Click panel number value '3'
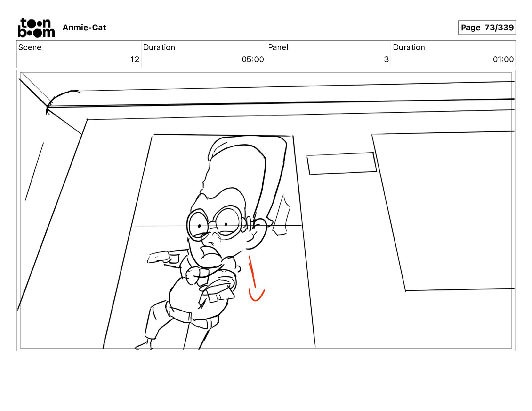The image size is (532, 411). (x=386, y=59)
